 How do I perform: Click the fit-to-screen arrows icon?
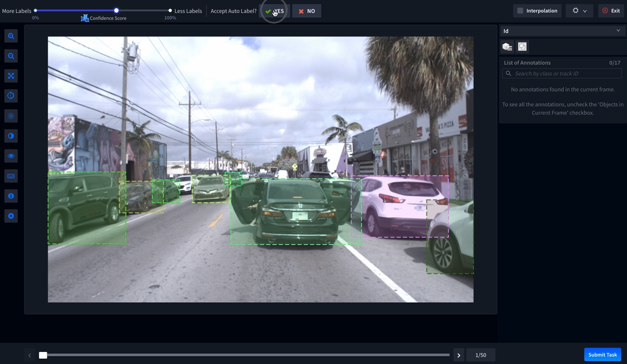[x=11, y=76]
